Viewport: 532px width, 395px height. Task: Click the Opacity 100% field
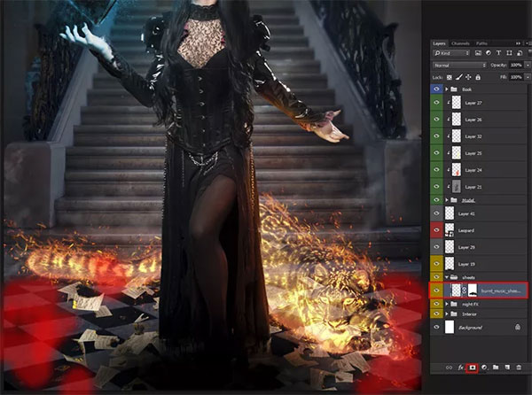coord(516,65)
